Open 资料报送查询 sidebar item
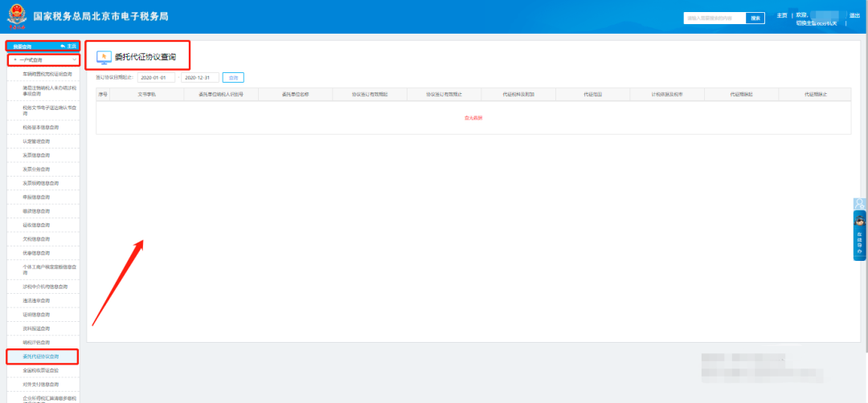 36,328
